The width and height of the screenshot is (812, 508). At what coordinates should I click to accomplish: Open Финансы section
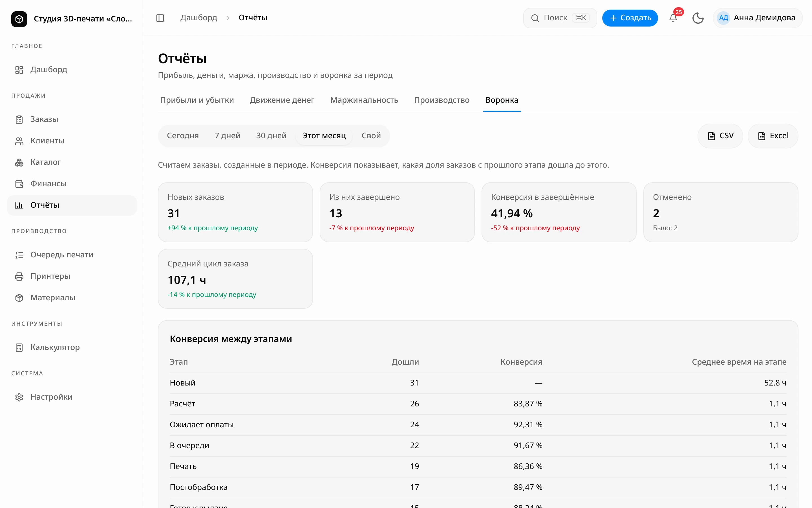pyautogui.click(x=72, y=184)
